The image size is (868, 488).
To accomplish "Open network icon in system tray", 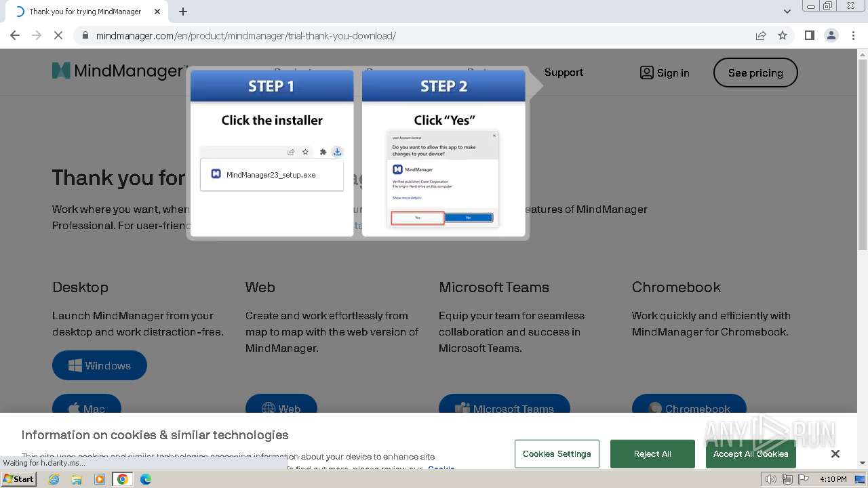I will 787,479.
